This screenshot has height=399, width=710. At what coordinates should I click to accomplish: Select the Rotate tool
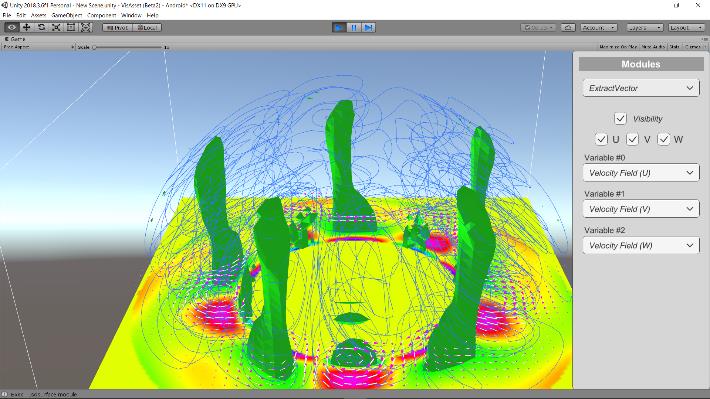[x=41, y=28]
